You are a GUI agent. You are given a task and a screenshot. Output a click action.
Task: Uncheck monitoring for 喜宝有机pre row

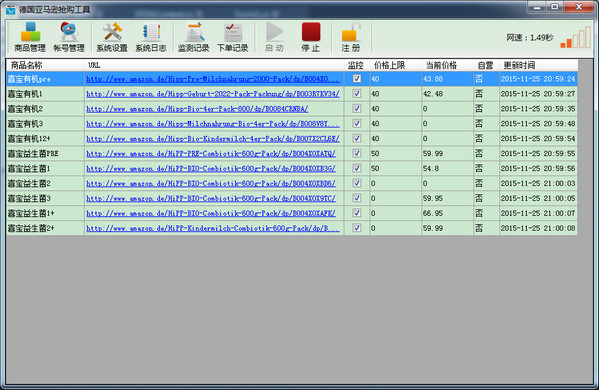pyautogui.click(x=357, y=79)
